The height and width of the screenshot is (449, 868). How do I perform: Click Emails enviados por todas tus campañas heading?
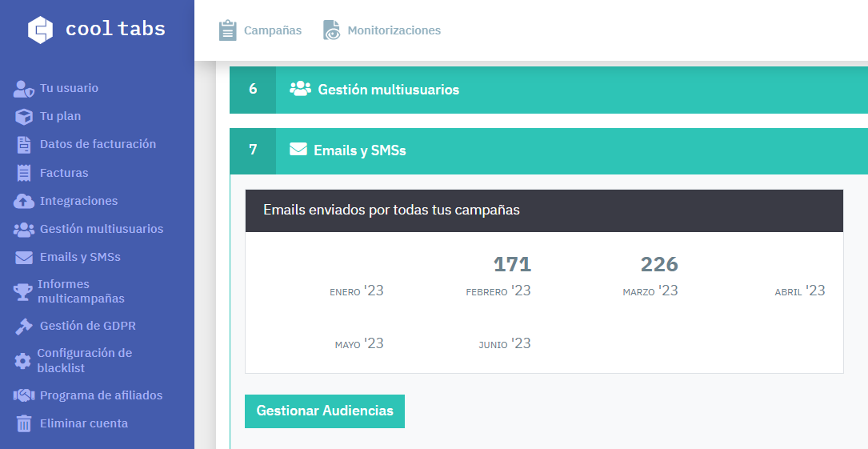tap(391, 210)
